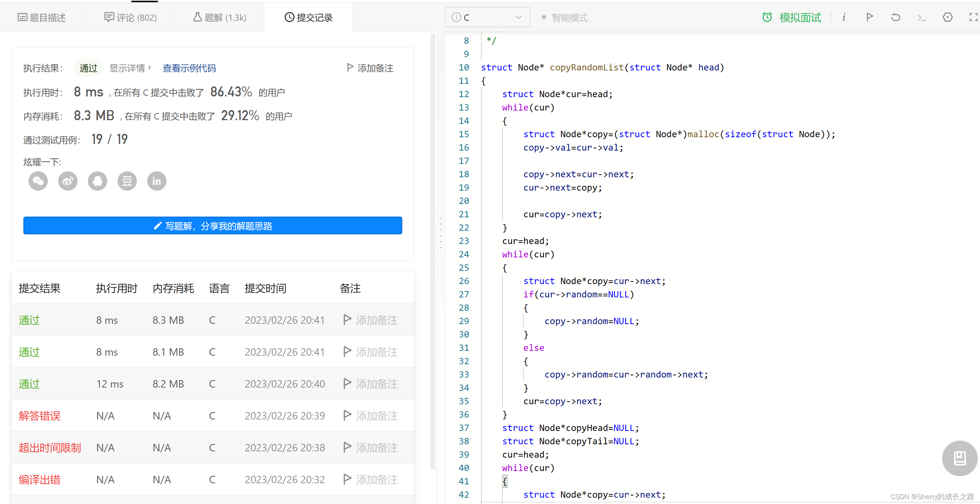The height and width of the screenshot is (504, 980).
Task: Collapse code block at line 41 brace
Action: click(504, 481)
